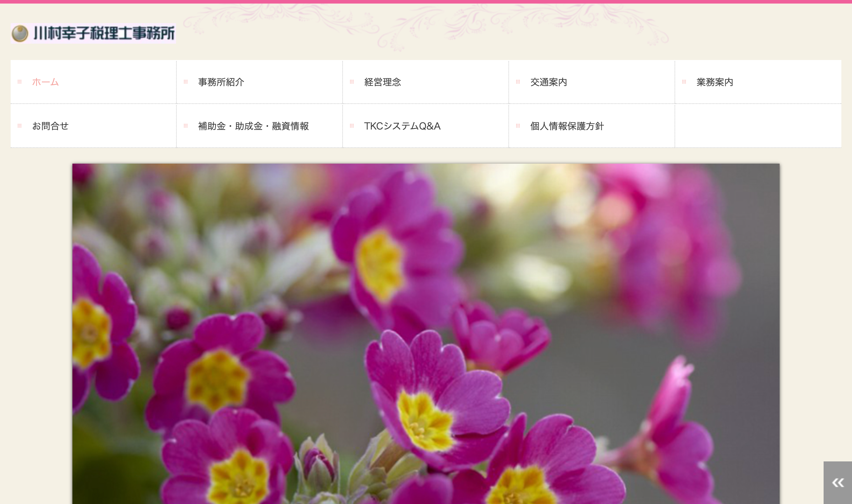This screenshot has width=852, height=504.
Task: Click dotted bullet icon beside 交通案内
Action: (518, 82)
